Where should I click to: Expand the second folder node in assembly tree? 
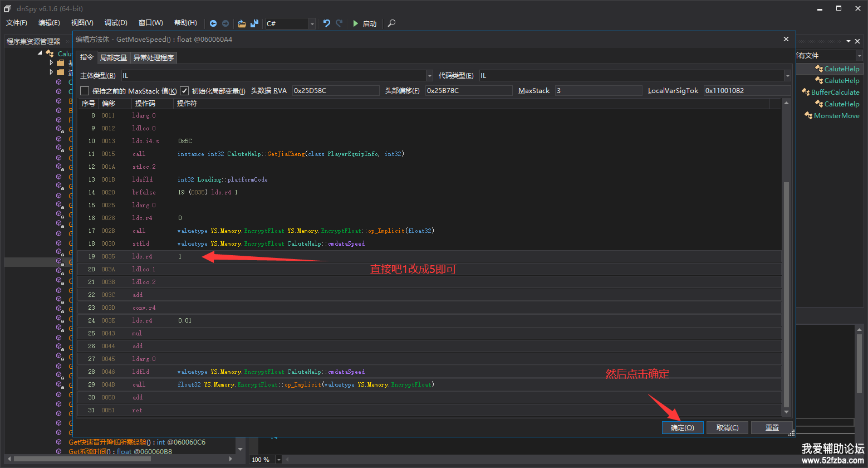[x=51, y=72]
